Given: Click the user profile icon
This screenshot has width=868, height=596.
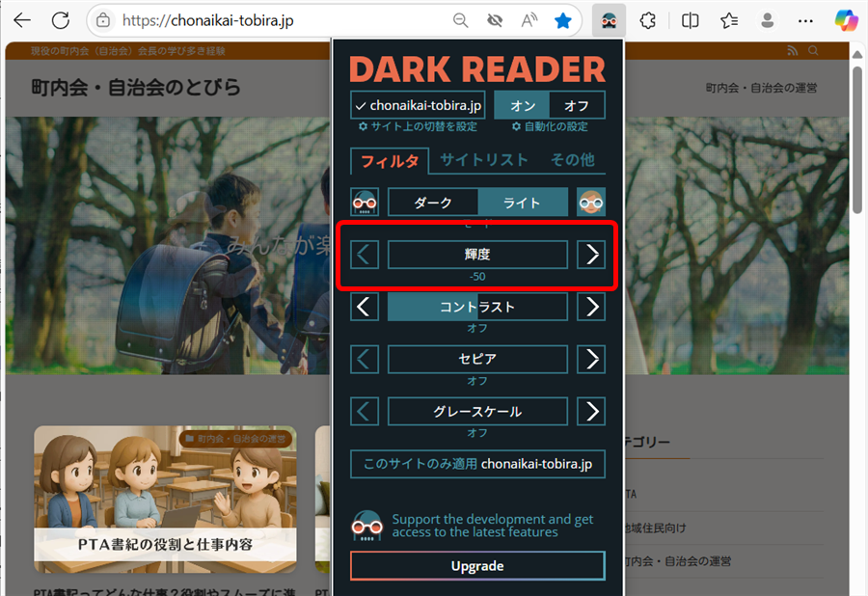Looking at the screenshot, I should (768, 20).
